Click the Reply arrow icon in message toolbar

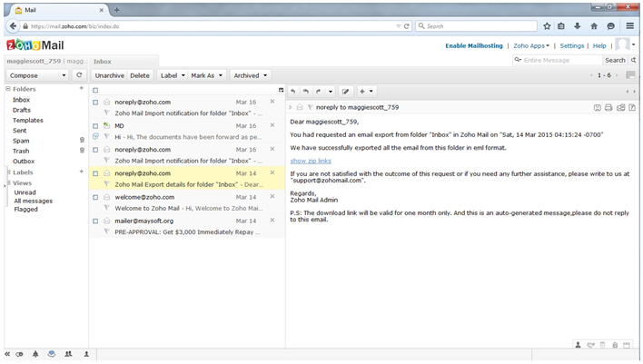[x=292, y=92]
